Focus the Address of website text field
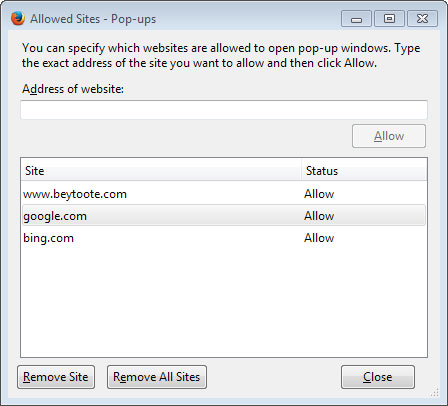This screenshot has height=406, width=448. point(224,110)
